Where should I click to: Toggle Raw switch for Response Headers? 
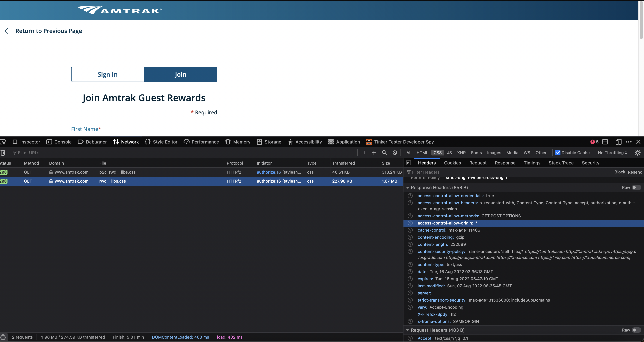point(636,188)
